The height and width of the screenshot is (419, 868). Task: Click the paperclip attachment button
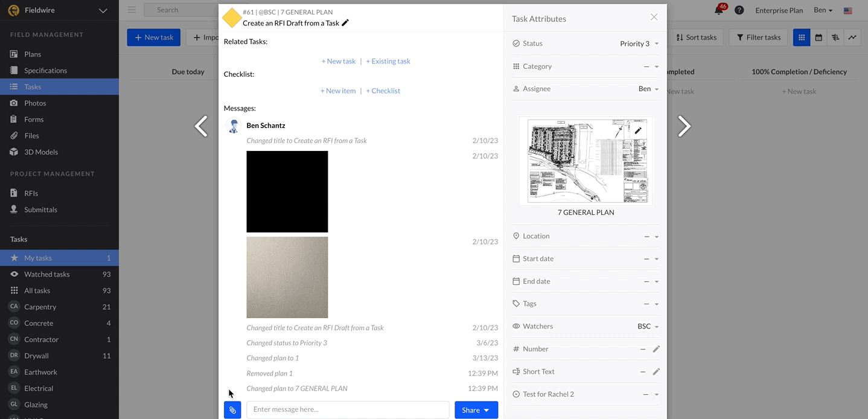pos(232,410)
